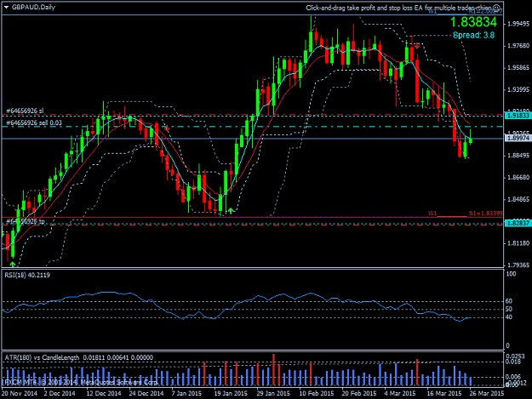This screenshot has height=399, width=532.
Task: Select the green up arrow below January 2015 low
Action: (x=231, y=211)
